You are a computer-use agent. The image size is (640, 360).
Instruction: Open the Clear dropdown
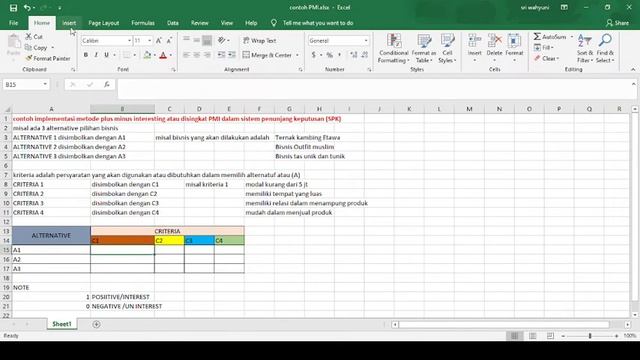(546, 58)
